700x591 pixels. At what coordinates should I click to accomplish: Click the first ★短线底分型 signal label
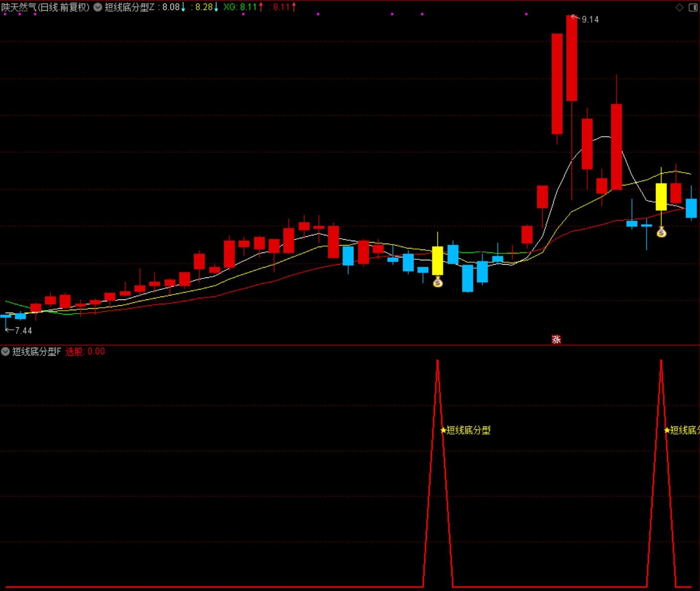[x=465, y=430]
